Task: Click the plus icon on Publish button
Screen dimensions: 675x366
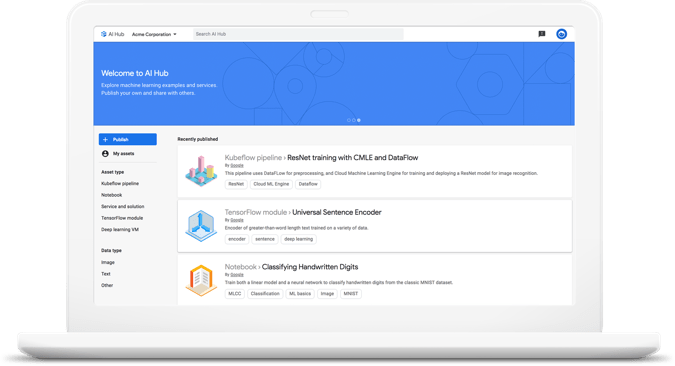Action: [x=105, y=140]
